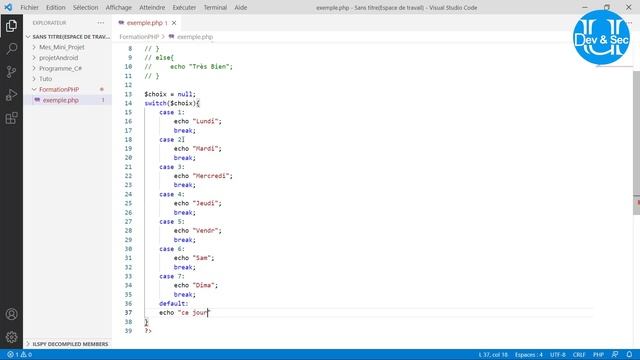Screen dimensions: 640x360
Task: Open the Affichage menu
Action: 118,7
